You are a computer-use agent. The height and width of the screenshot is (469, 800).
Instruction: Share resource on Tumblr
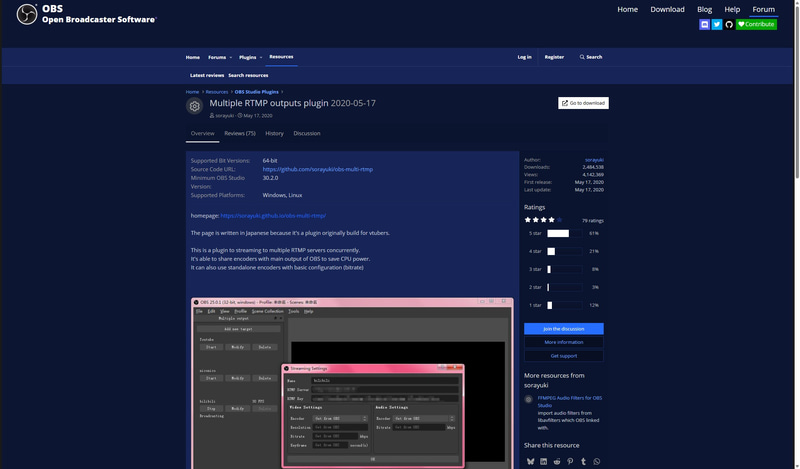pos(583,461)
